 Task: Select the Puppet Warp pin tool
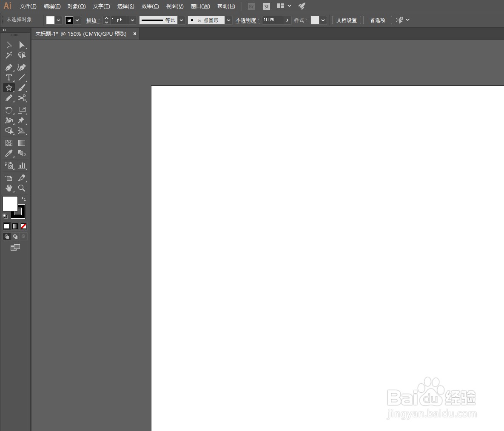(x=22, y=120)
